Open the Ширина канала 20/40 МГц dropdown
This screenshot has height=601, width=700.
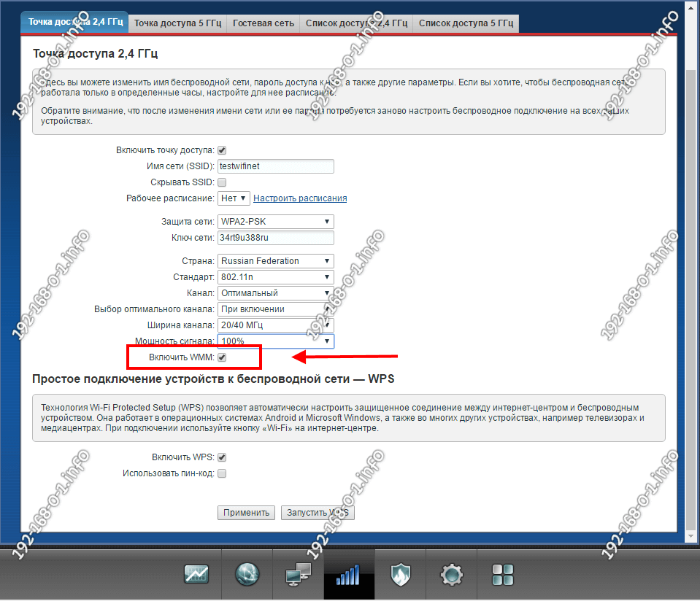(x=275, y=325)
